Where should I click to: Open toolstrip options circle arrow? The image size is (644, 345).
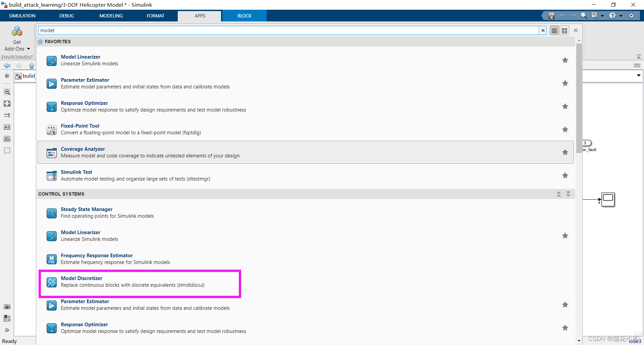point(631,16)
